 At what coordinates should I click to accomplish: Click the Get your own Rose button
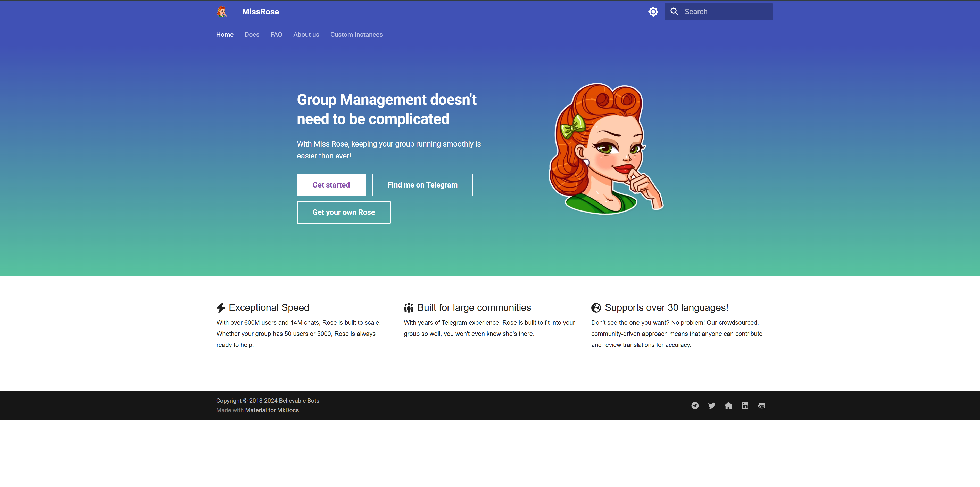[344, 213]
